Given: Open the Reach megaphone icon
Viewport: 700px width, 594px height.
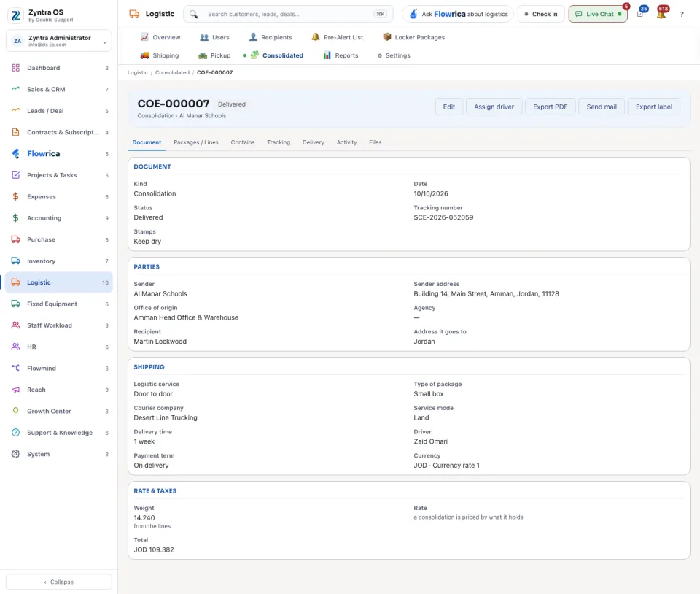Looking at the screenshot, I should (x=15, y=390).
